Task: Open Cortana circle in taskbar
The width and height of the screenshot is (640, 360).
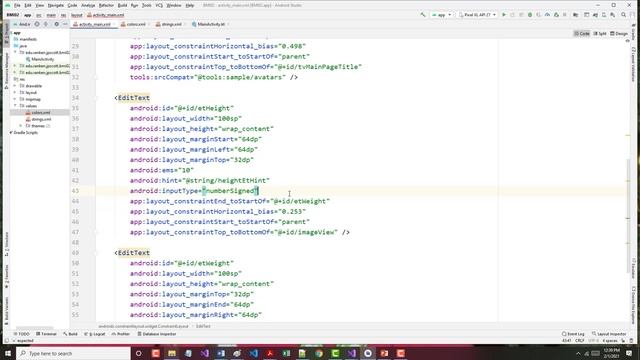Action: point(139,353)
